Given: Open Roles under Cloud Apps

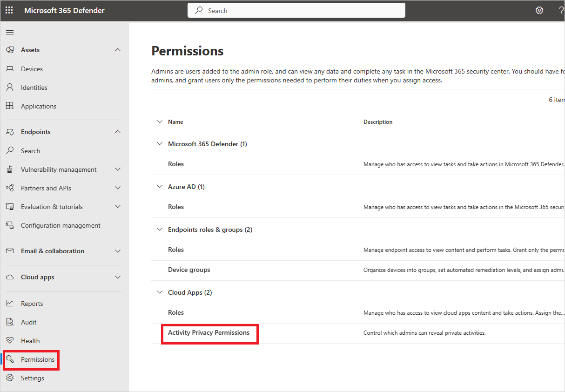Looking at the screenshot, I should 176,312.
